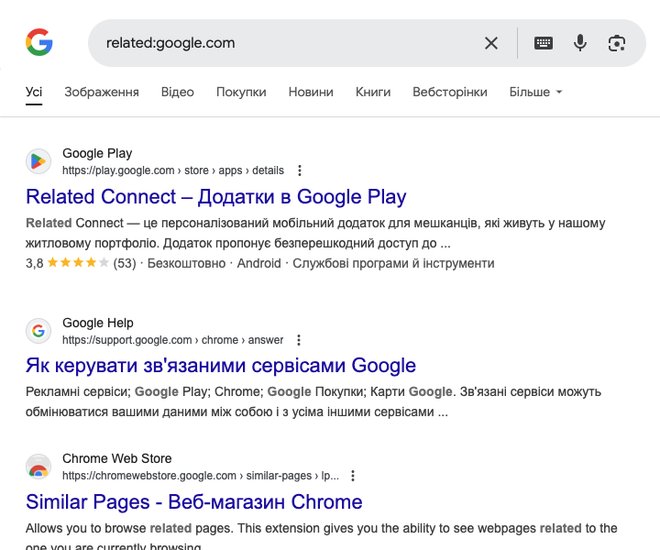
Task: Click the support.google.com breadcrumb URL
Action: tap(173, 340)
